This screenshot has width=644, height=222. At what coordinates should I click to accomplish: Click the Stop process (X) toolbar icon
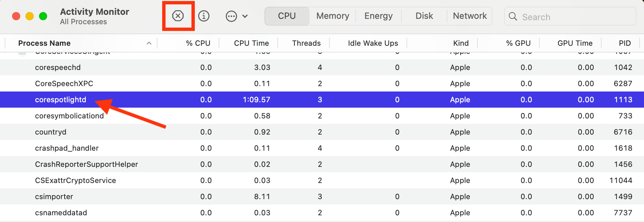178,16
